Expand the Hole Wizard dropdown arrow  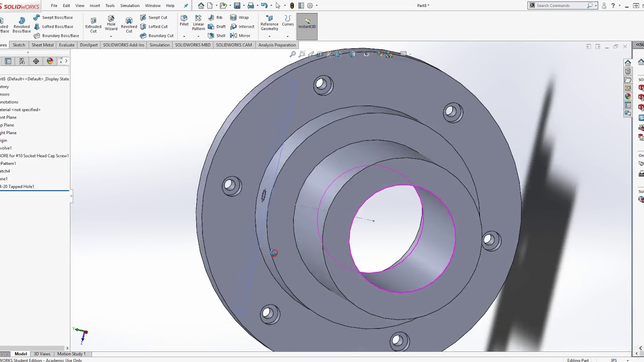tap(111, 36)
